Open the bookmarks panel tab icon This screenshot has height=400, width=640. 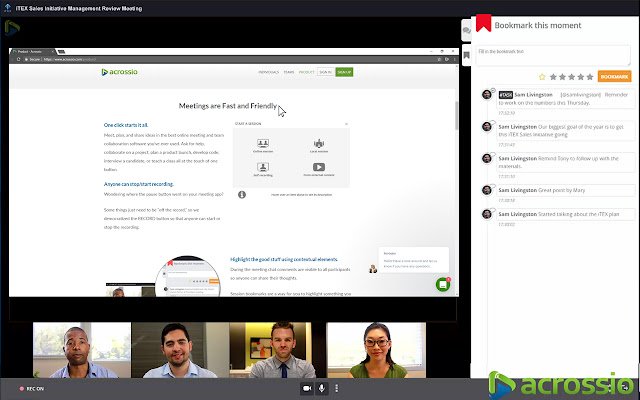coord(467,55)
